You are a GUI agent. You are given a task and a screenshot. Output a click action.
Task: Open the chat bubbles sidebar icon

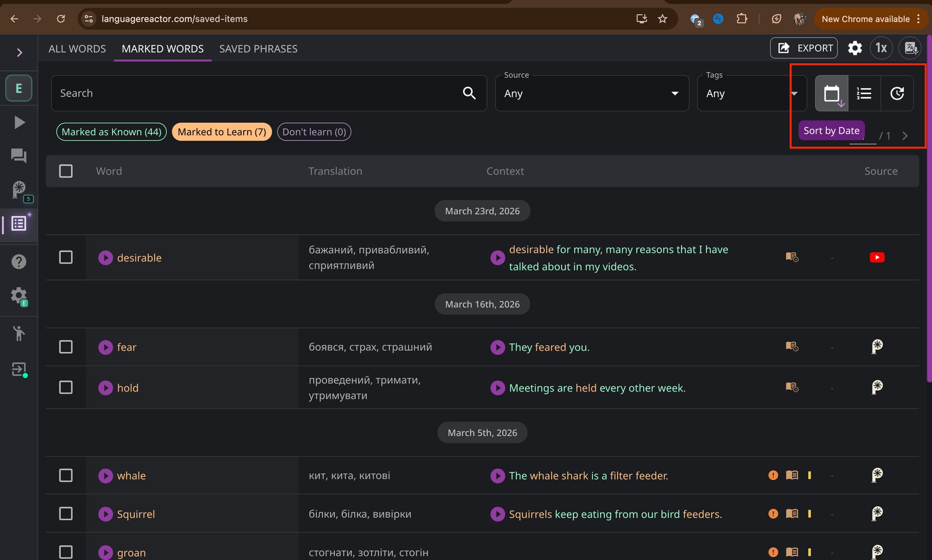tap(18, 156)
